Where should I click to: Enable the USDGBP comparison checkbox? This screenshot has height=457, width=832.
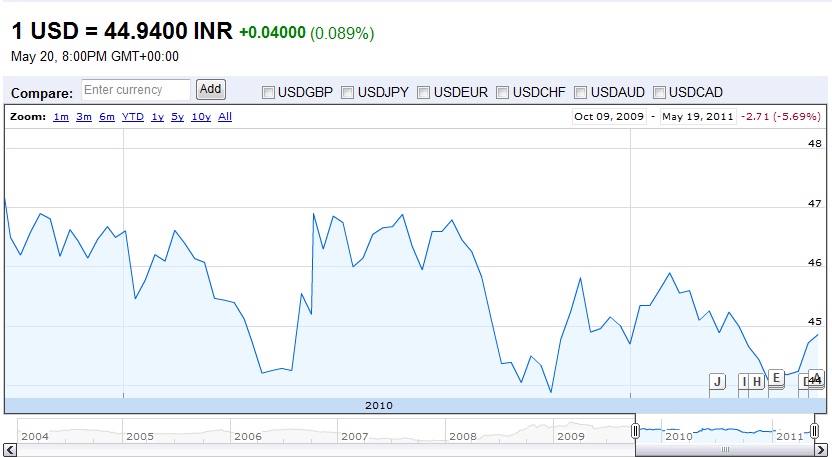pyautogui.click(x=268, y=92)
